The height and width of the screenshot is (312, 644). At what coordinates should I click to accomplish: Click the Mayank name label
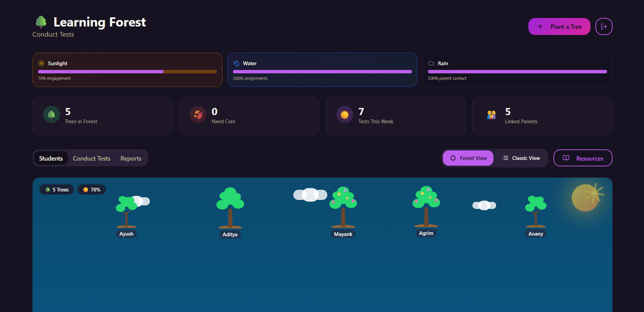click(343, 234)
